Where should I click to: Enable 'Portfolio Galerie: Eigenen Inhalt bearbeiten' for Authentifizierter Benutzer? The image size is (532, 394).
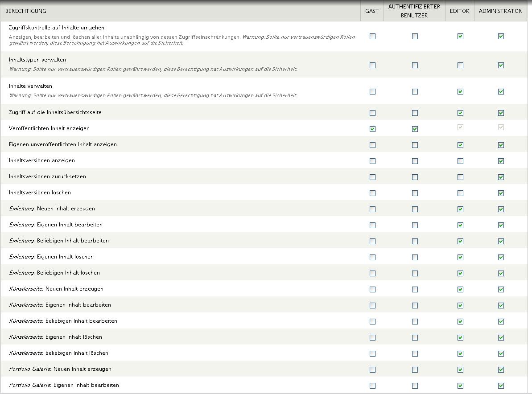[415, 386]
